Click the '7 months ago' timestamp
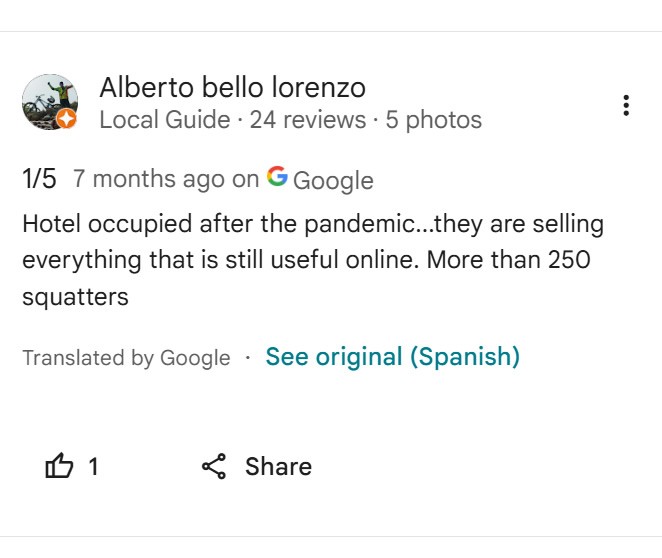The width and height of the screenshot is (662, 558). tap(149, 179)
